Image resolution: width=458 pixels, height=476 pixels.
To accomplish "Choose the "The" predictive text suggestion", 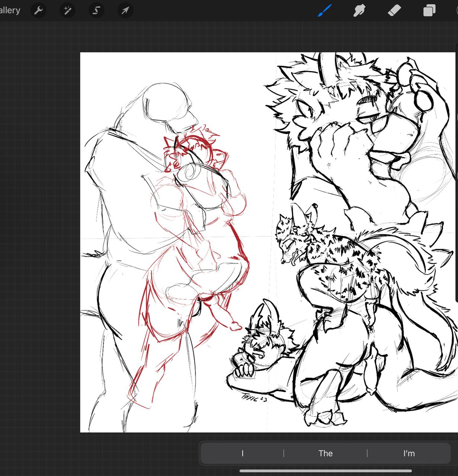I will (x=325, y=453).
